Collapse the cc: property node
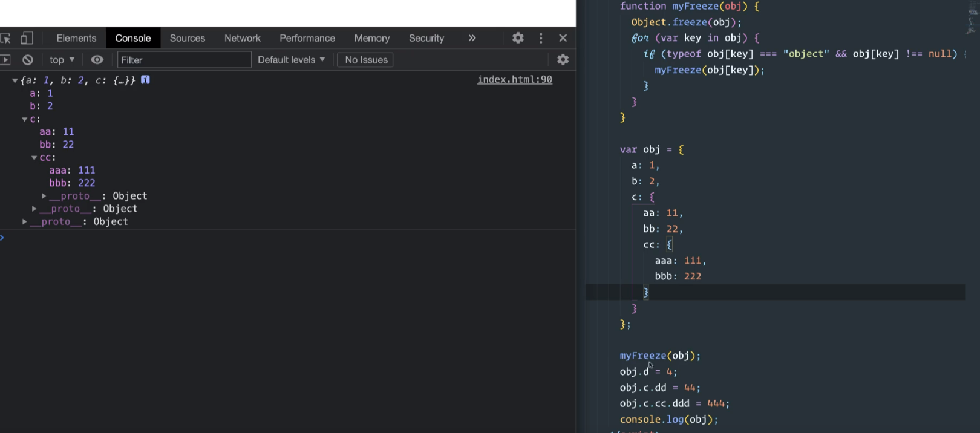980x433 pixels. pos(34,158)
